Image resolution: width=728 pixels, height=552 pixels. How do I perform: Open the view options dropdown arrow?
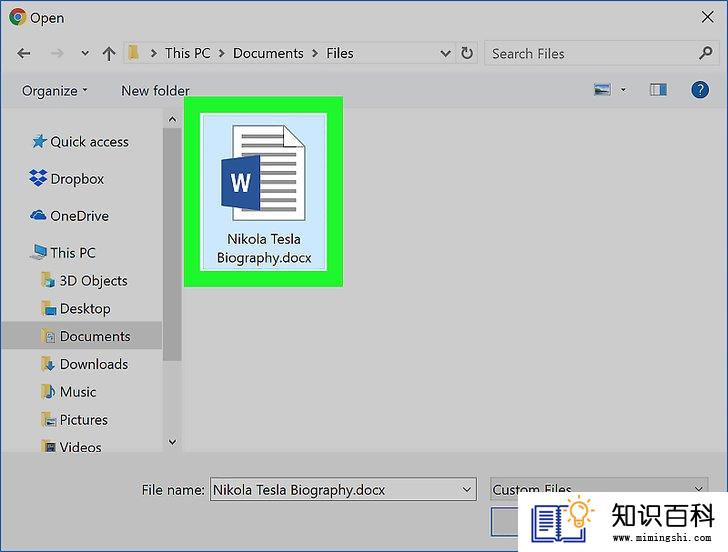(x=623, y=90)
